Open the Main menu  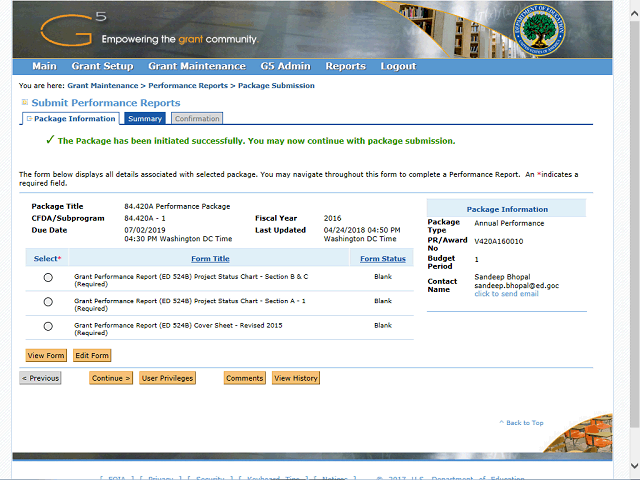[x=44, y=66]
